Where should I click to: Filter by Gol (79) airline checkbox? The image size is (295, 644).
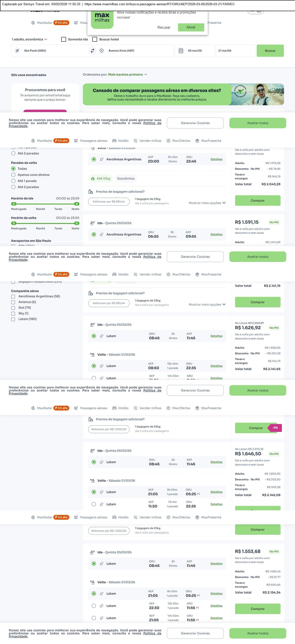(13, 308)
